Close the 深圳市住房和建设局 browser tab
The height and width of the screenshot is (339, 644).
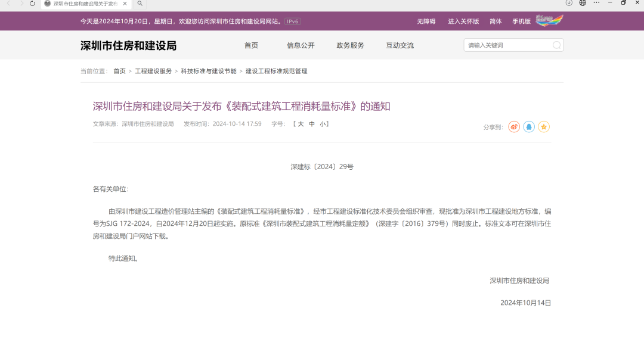125,4
